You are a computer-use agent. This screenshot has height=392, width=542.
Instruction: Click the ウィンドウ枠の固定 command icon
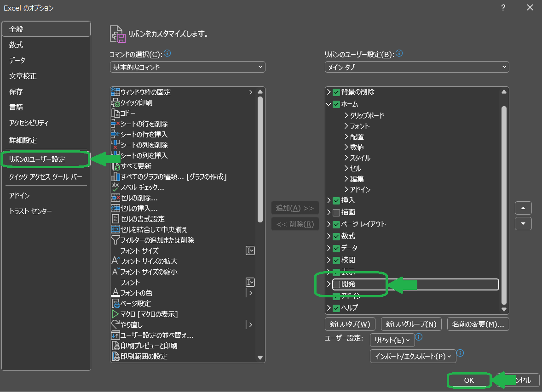[115, 92]
